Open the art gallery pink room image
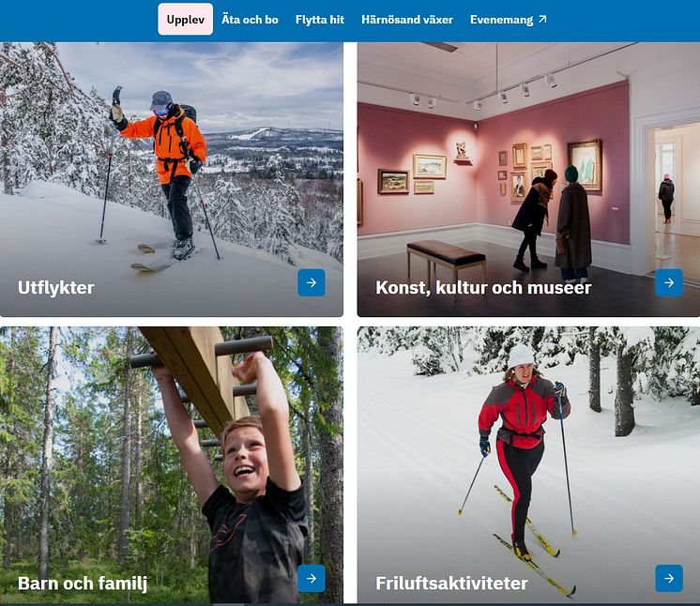 coord(528,179)
